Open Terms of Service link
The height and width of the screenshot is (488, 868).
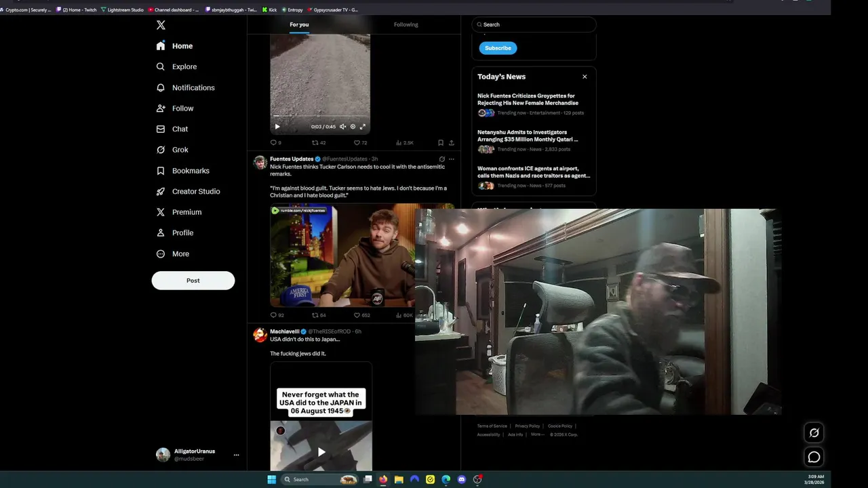point(492,426)
